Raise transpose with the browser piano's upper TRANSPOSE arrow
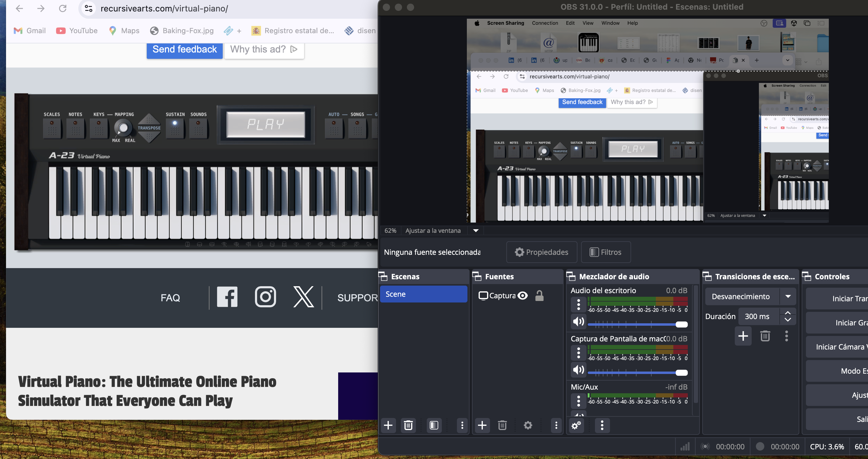The width and height of the screenshot is (868, 459). coord(149,120)
